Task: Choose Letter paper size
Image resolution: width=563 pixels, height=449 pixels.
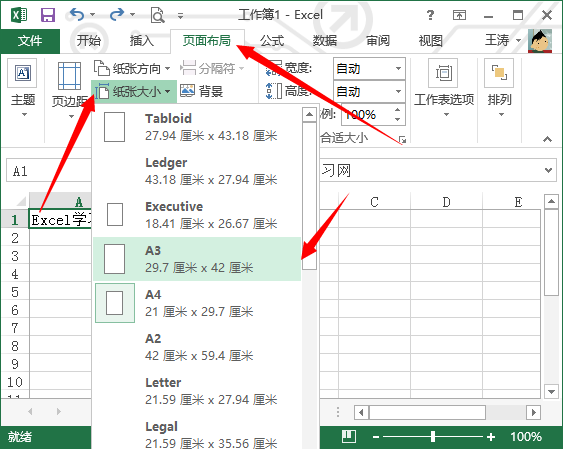Action: tap(197, 391)
